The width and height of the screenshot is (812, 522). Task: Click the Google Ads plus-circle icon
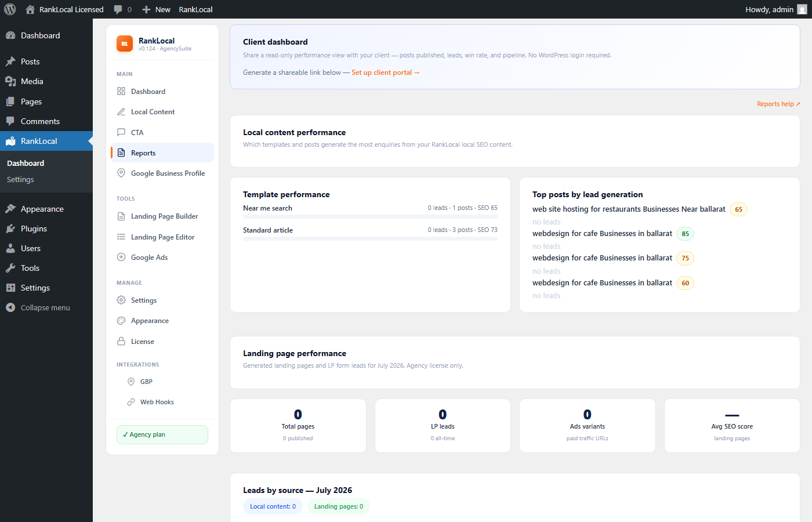(x=121, y=257)
